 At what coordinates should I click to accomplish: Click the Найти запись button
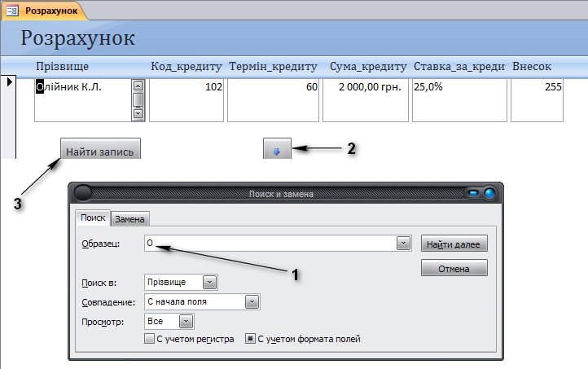(100, 149)
